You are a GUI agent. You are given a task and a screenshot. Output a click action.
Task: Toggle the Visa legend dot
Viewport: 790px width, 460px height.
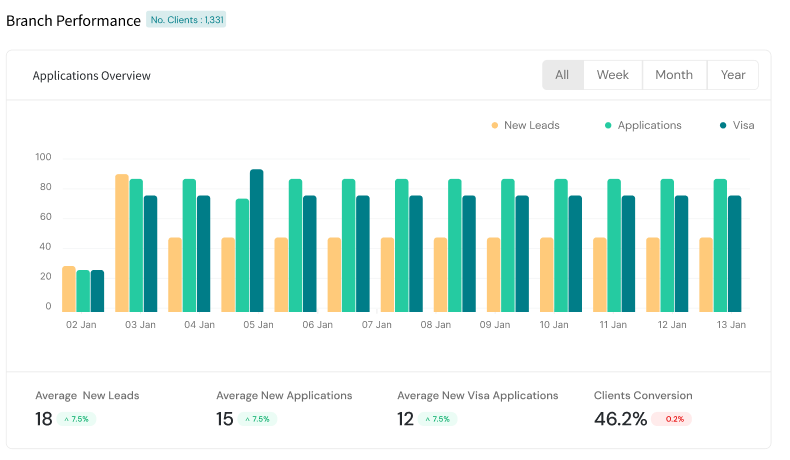723,126
